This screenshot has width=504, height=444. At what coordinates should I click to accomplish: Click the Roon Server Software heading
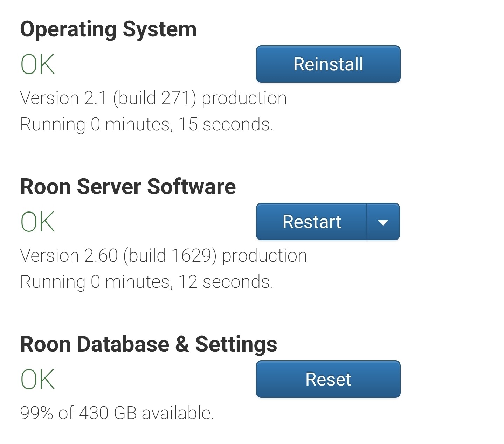128,187
